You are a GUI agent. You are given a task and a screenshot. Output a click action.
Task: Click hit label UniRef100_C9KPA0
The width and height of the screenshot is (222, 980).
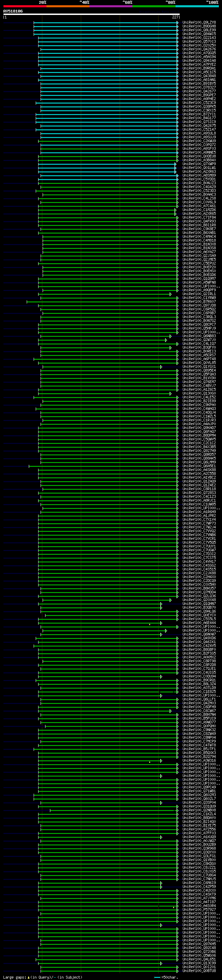199,405
